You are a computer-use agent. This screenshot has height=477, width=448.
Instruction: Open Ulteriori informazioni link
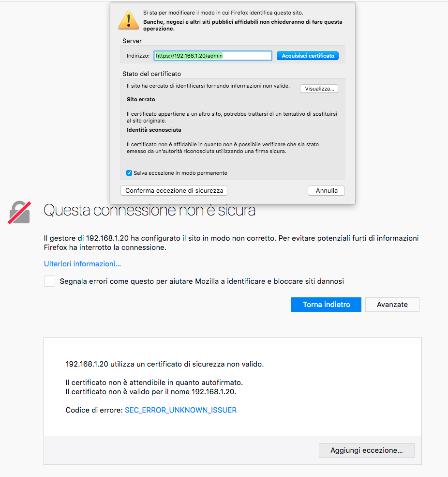82,264
